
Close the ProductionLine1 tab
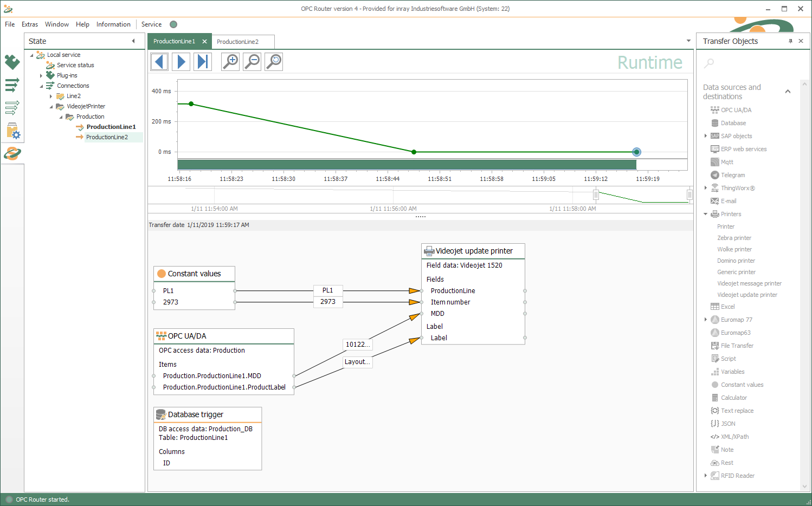[x=204, y=42]
